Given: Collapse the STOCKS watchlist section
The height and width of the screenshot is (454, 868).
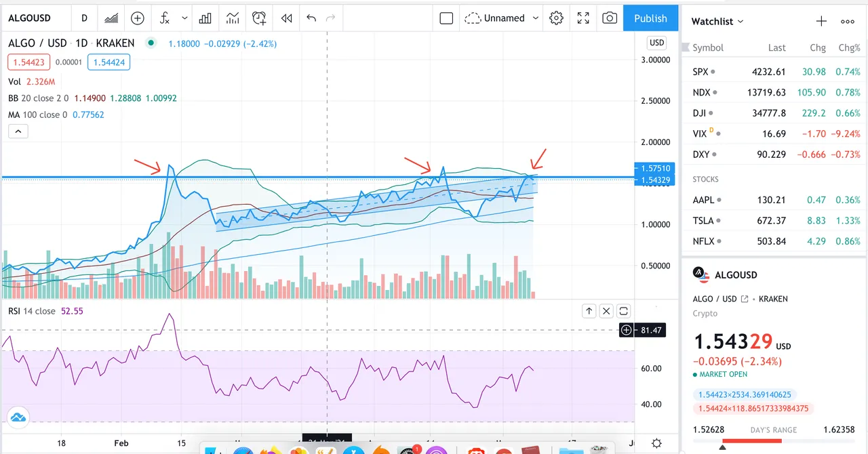Looking at the screenshot, I should click(705, 180).
